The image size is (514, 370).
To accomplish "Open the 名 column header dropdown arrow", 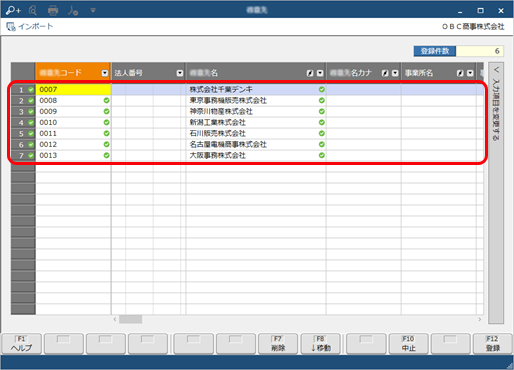I will click(x=320, y=73).
